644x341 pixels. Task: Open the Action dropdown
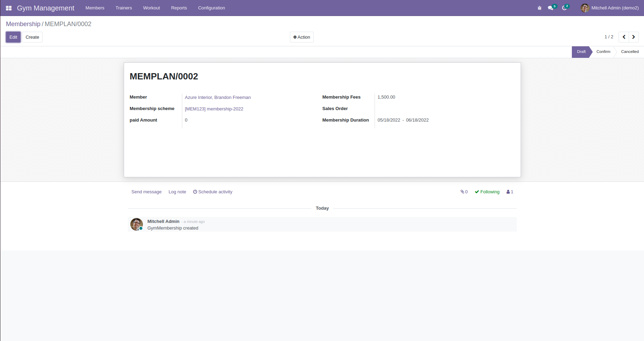pos(302,37)
